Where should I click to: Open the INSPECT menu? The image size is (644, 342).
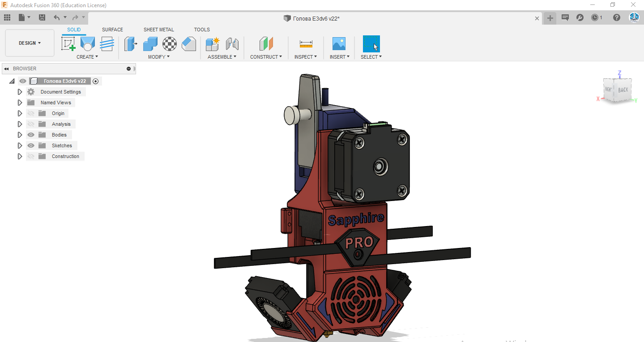(x=306, y=57)
